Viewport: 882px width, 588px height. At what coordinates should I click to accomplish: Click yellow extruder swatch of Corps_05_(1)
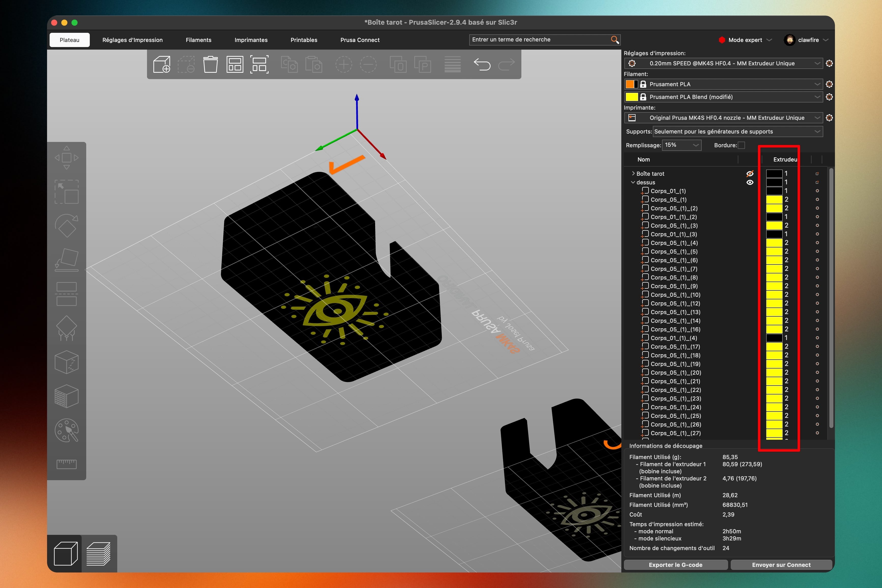tap(774, 199)
